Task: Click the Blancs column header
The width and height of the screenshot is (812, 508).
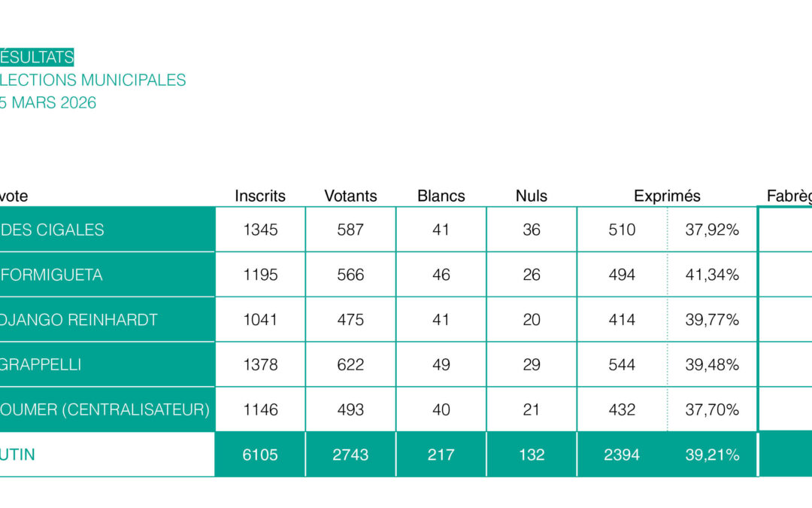Action: [441, 196]
